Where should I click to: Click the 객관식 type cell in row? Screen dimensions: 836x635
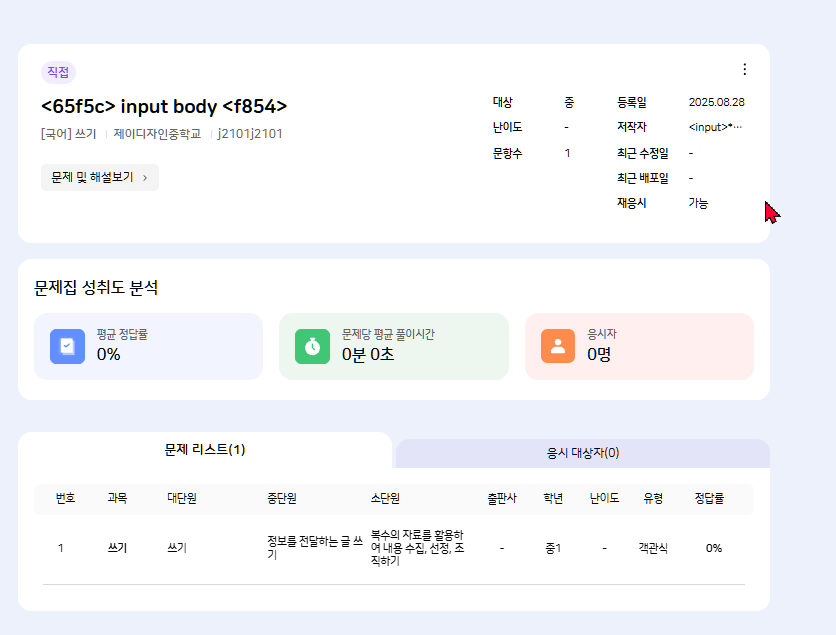[653, 548]
